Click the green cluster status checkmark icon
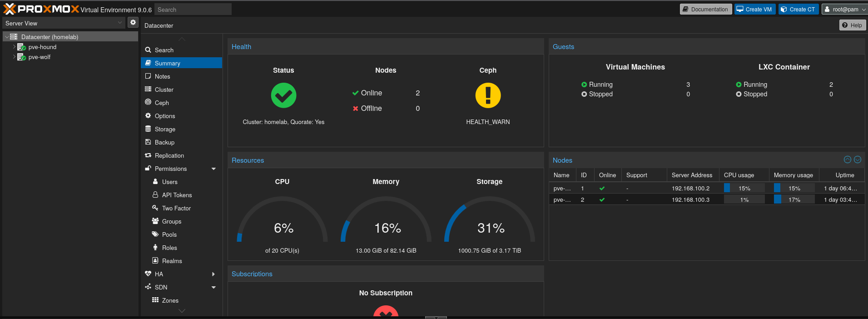Image resolution: width=868 pixels, height=319 pixels. [283, 95]
